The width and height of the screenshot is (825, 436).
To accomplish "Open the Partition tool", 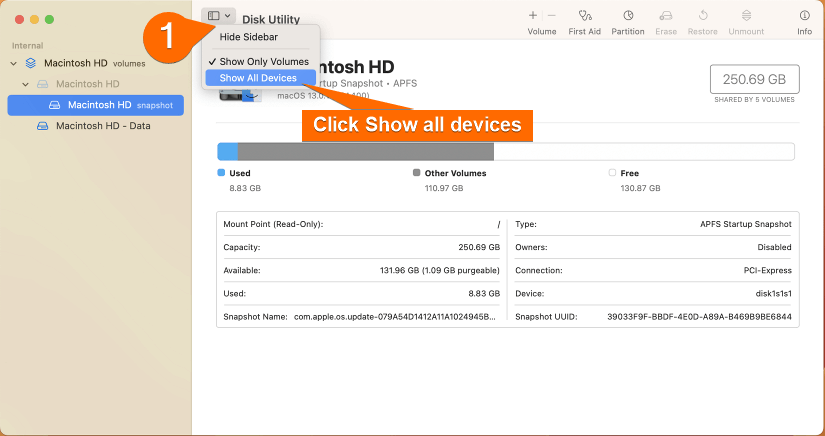I will click(628, 23).
